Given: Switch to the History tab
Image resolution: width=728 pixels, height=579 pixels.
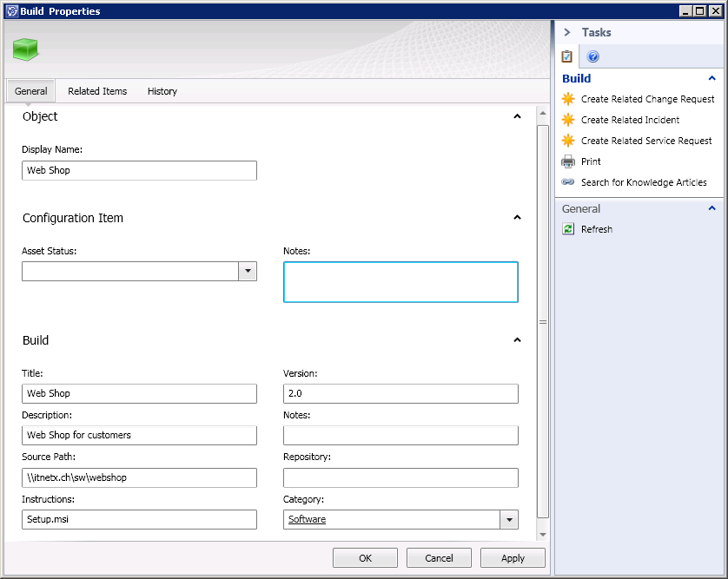Looking at the screenshot, I should [x=162, y=91].
